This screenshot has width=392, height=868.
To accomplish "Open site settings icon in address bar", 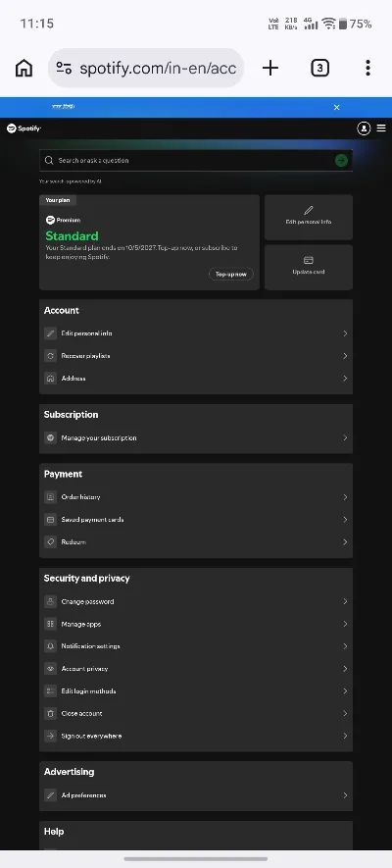I will click(64, 68).
